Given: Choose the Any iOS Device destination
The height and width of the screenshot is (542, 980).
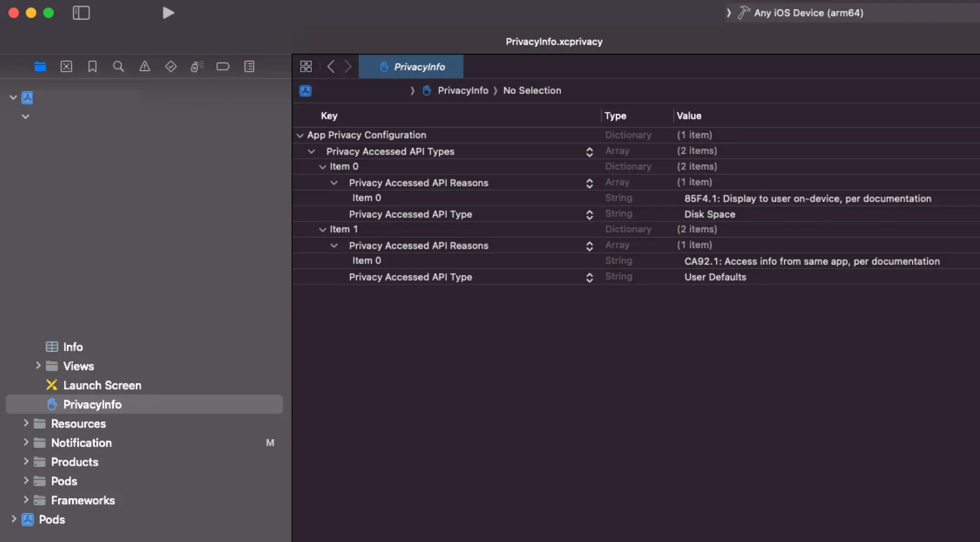Looking at the screenshot, I should point(808,13).
